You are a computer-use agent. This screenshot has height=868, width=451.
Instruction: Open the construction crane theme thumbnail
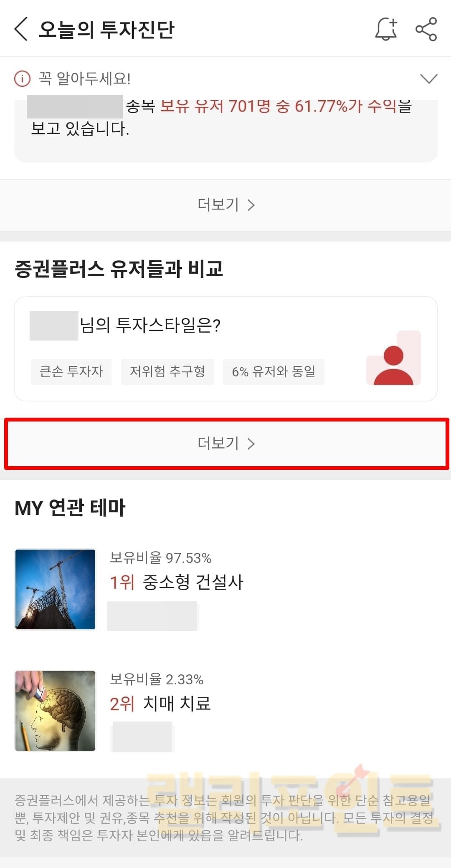pos(56,589)
